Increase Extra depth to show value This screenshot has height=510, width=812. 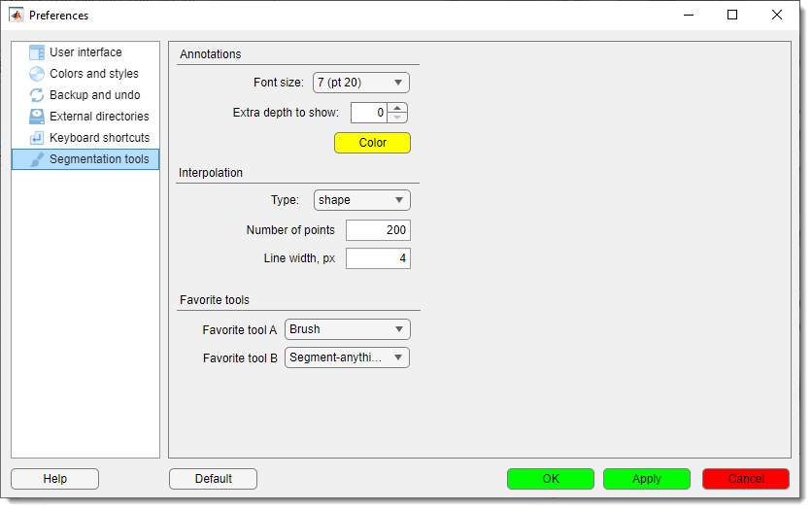[x=397, y=108]
